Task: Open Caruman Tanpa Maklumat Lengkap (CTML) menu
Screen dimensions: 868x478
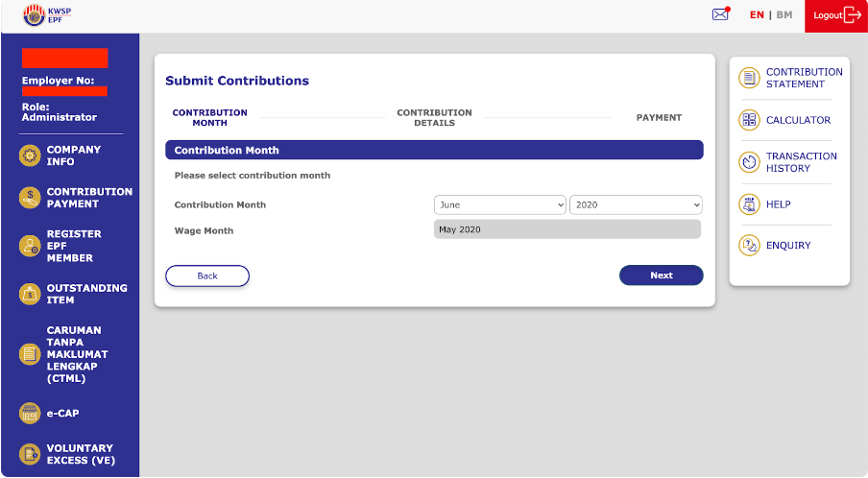Action: pyautogui.click(x=77, y=354)
